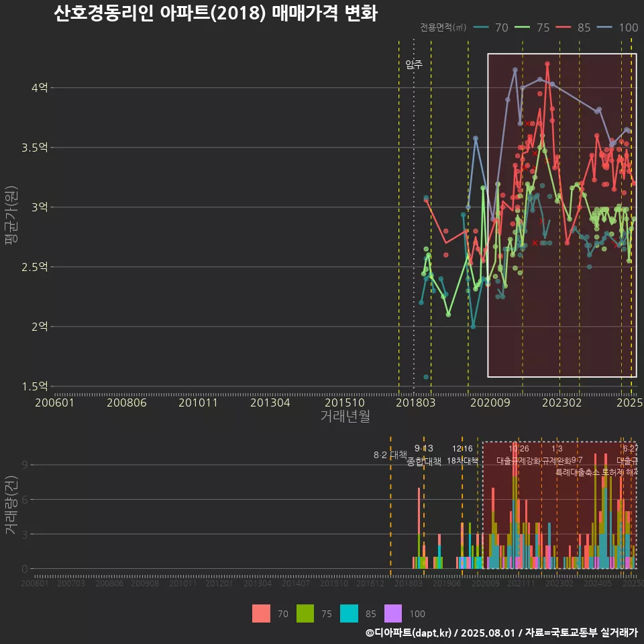Viewport: 644px width, 644px height.
Task: Click 201510 on the price chart axis
Action: [345, 402]
